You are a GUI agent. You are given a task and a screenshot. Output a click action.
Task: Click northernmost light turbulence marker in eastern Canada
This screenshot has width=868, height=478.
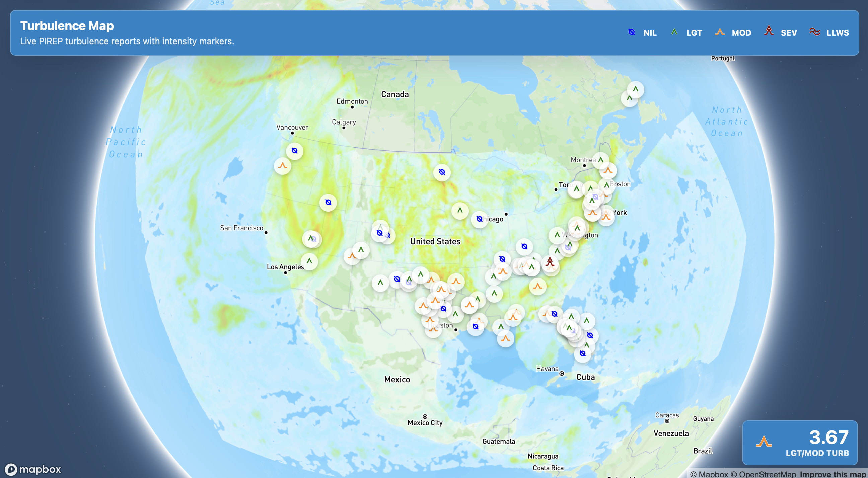635,89
